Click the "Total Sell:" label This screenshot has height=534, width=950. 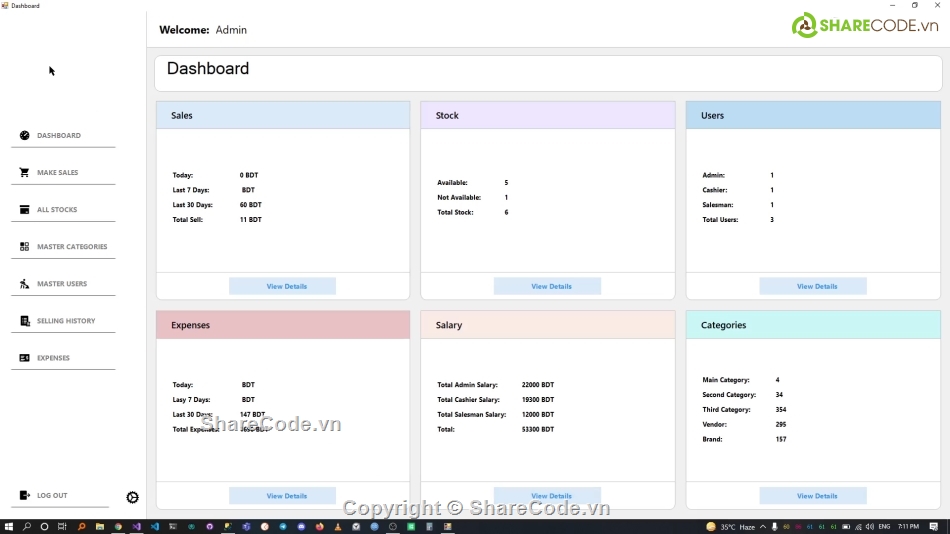point(188,219)
